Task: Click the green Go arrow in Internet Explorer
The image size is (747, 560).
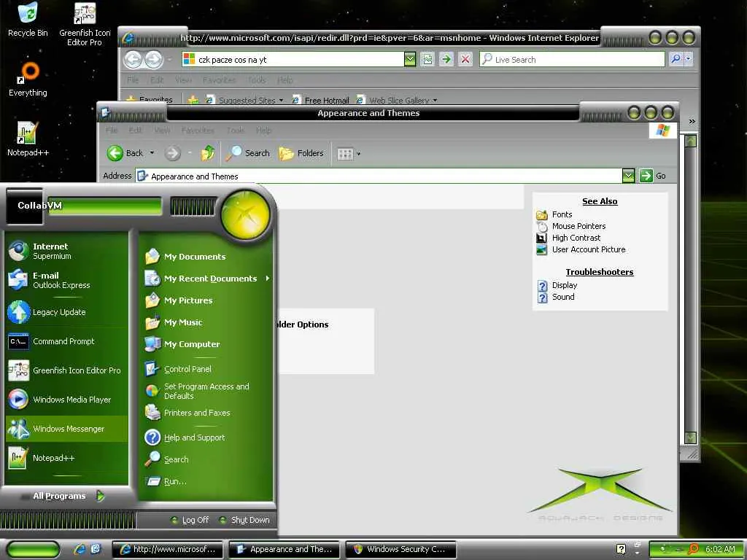Action: [x=446, y=60]
